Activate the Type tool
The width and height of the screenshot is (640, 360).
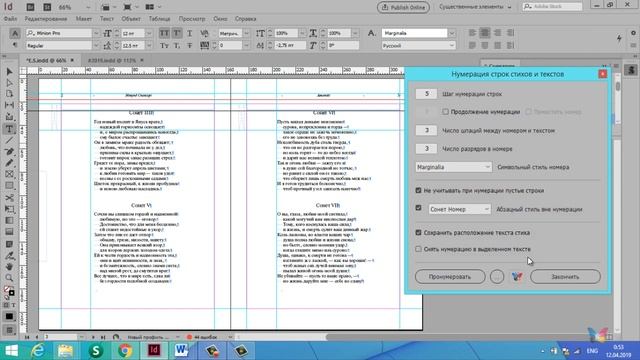click(9, 129)
